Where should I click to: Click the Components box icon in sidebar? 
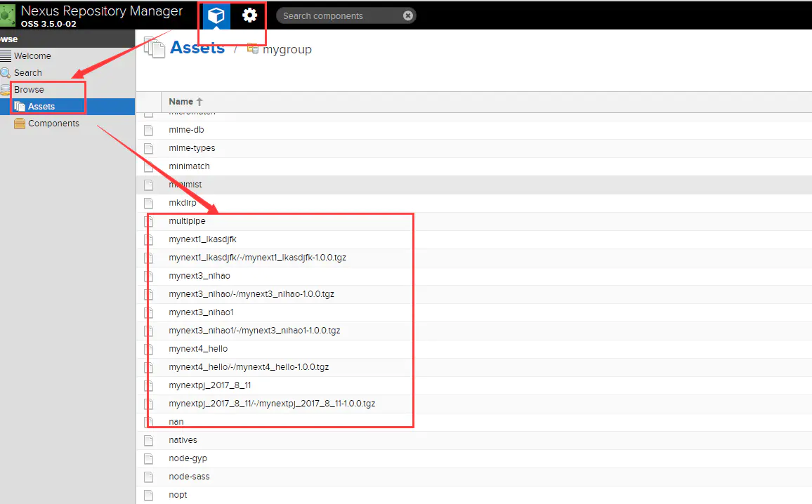[x=20, y=123]
